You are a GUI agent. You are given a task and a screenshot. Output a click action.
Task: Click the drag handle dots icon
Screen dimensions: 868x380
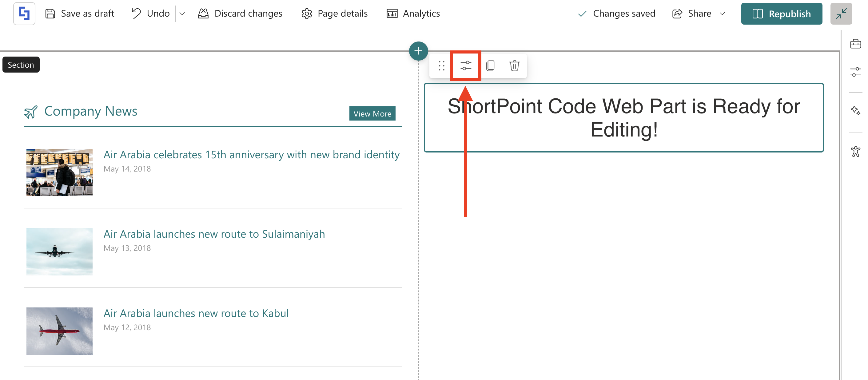[x=441, y=66]
